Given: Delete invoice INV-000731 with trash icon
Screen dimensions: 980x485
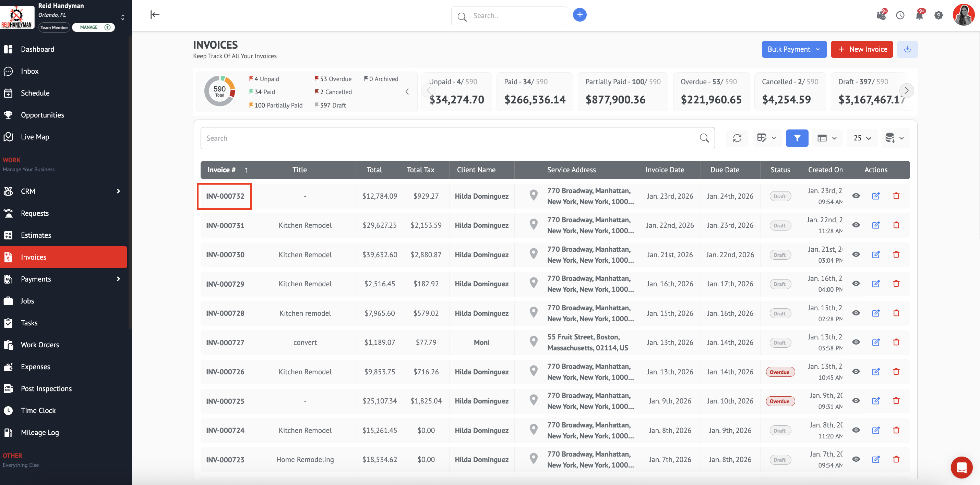Looking at the screenshot, I should coord(896,225).
